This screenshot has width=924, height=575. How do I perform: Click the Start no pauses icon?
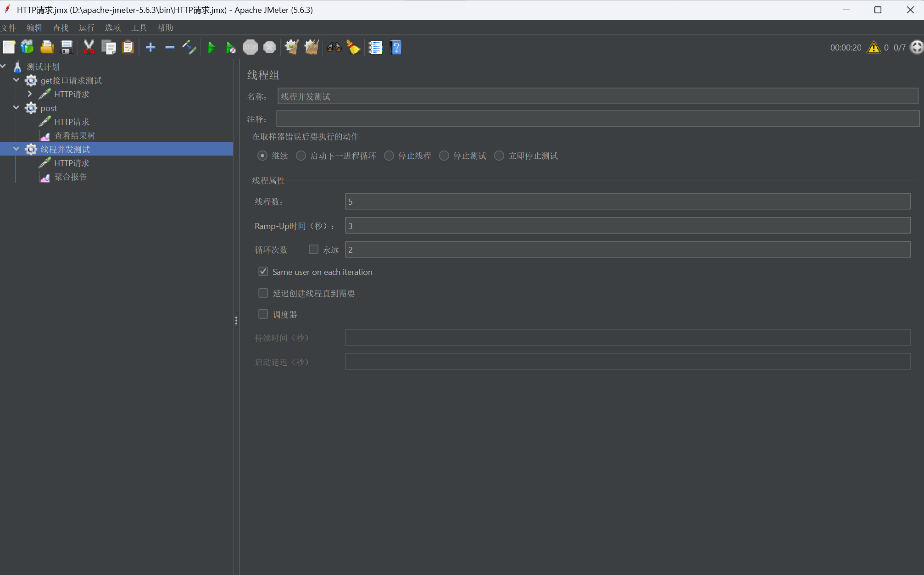click(x=231, y=47)
